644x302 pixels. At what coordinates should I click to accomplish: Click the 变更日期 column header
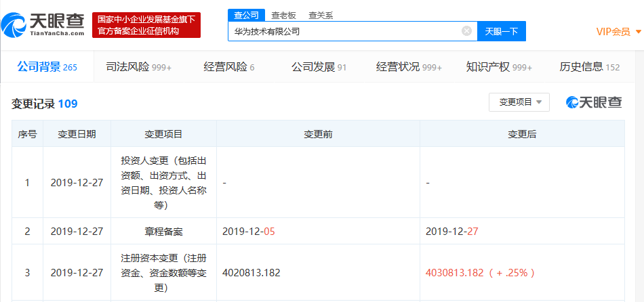pyautogui.click(x=77, y=134)
